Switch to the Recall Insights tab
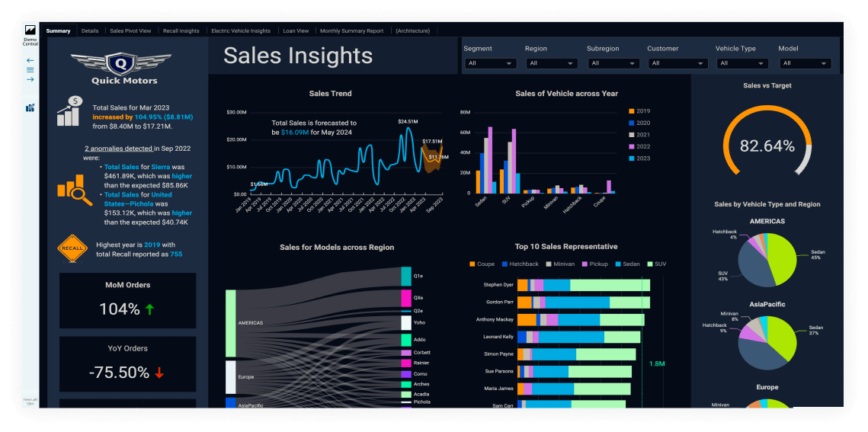The height and width of the screenshot is (432, 868). pyautogui.click(x=181, y=31)
